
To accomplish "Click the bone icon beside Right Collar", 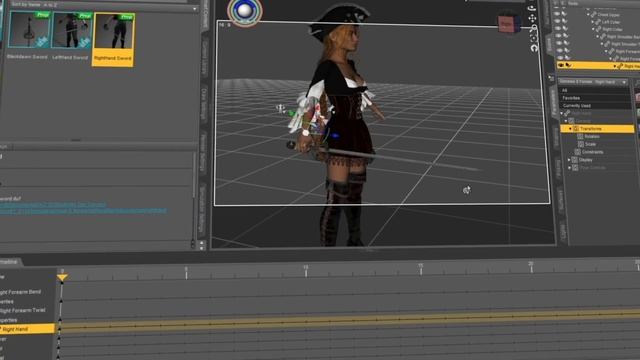I will click(598, 29).
